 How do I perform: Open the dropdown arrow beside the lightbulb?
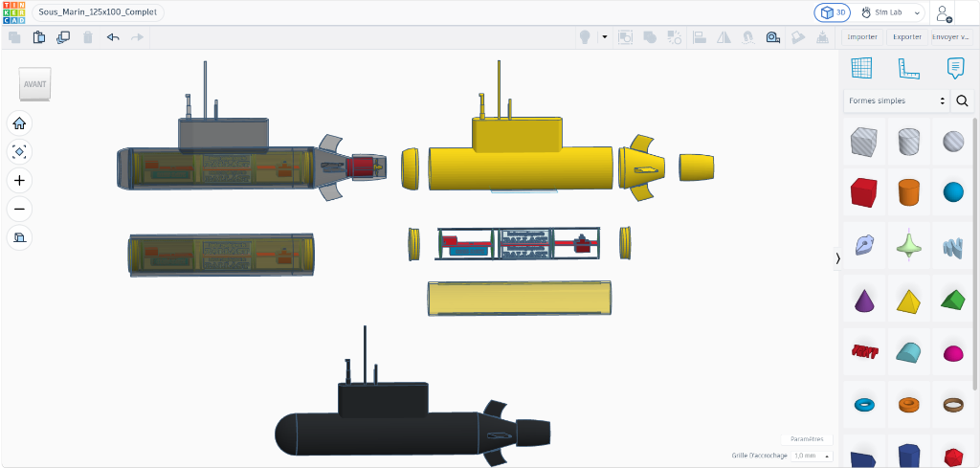605,37
